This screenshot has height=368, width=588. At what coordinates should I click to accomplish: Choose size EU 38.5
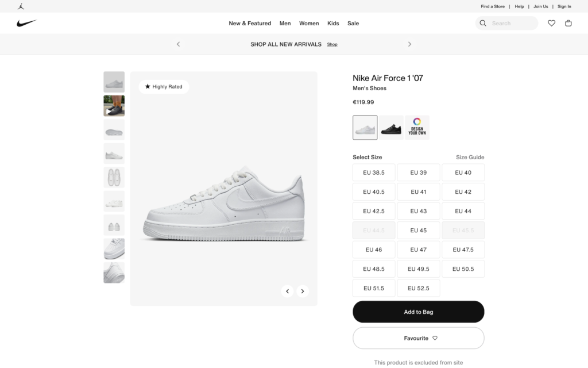click(x=374, y=172)
